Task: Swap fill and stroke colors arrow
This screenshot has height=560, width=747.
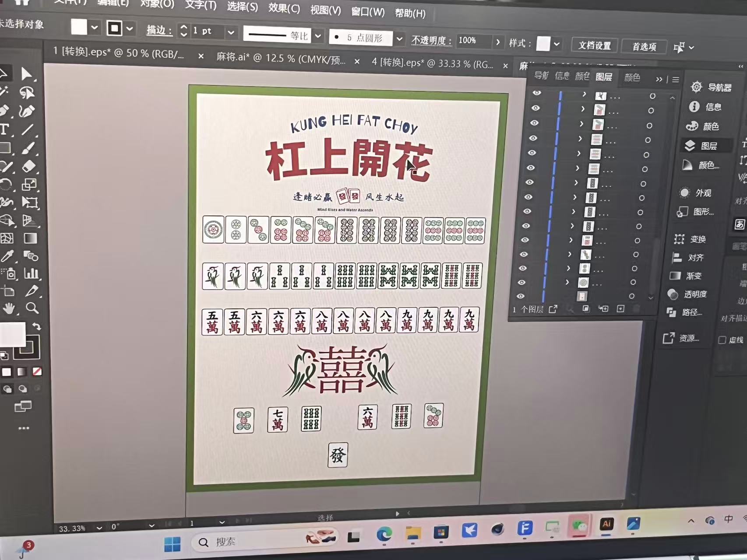Action: pyautogui.click(x=37, y=326)
